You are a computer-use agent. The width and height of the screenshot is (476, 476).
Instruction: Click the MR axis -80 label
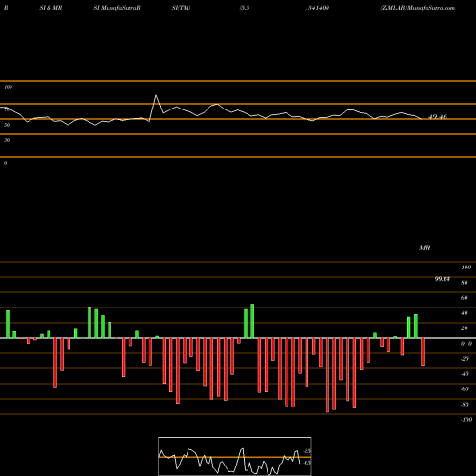coord(465,405)
